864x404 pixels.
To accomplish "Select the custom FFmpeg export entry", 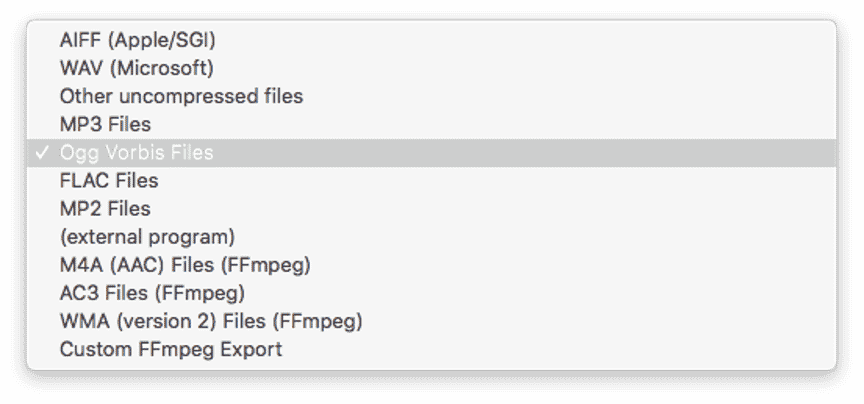I will point(171,350).
